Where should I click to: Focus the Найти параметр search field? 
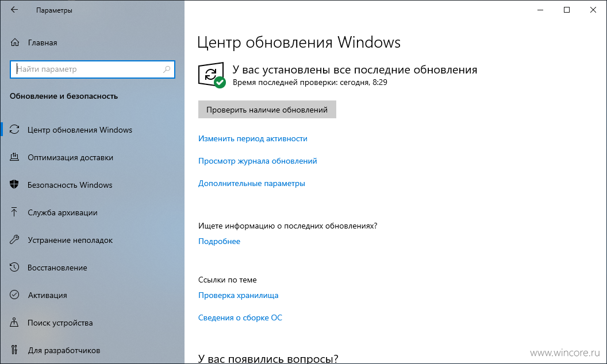tap(92, 69)
